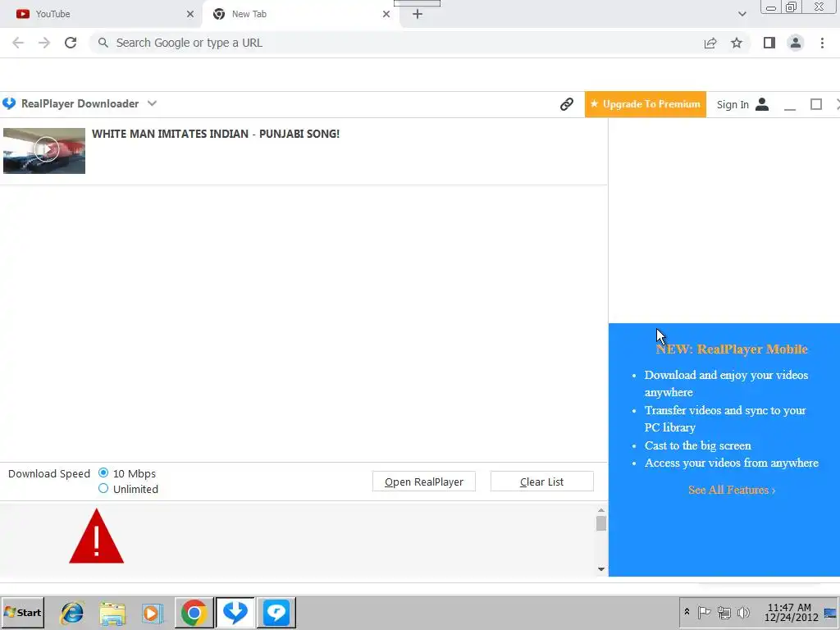Click the blue speech bubble taskbar icon

coord(276,612)
